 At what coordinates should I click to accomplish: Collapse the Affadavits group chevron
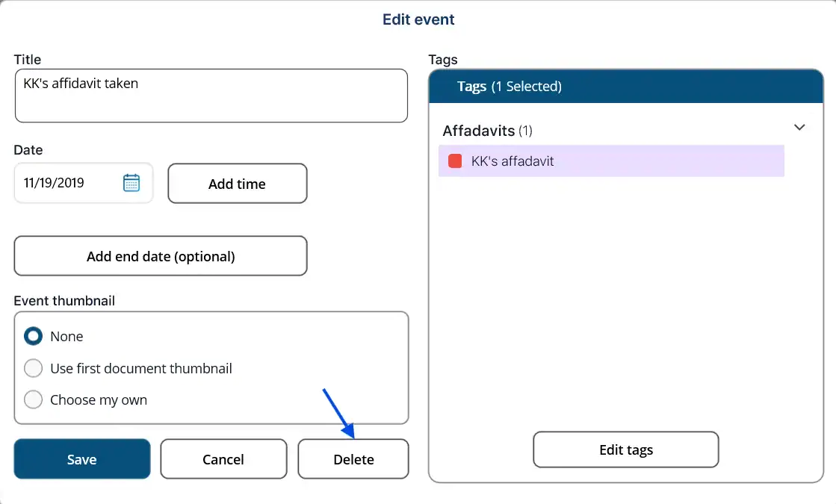point(799,128)
